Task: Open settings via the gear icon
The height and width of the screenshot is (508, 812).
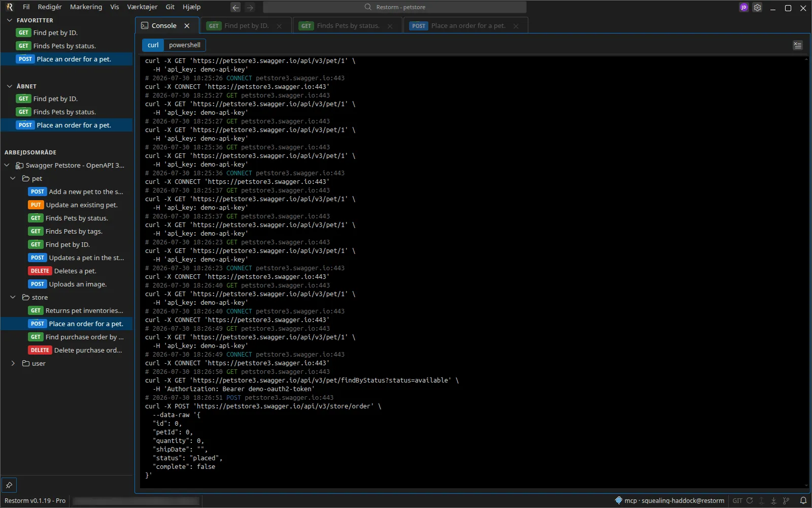Action: (757, 8)
